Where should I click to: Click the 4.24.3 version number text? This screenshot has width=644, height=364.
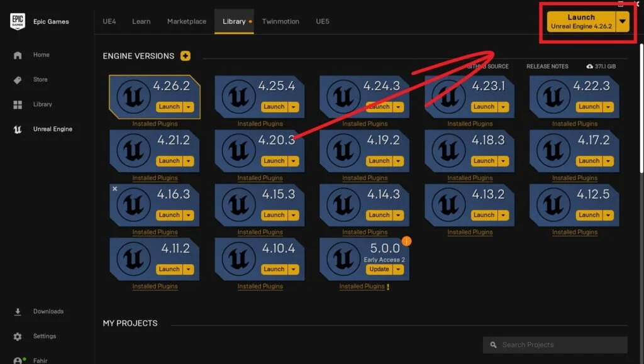(x=382, y=85)
